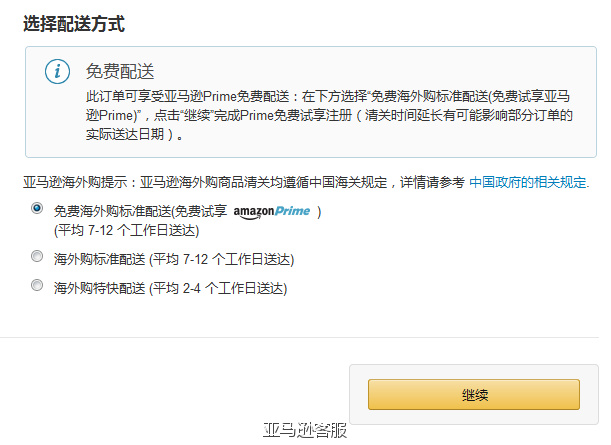Click the 免费配送 heading in the info box
611x445 pixels.
tap(120, 71)
